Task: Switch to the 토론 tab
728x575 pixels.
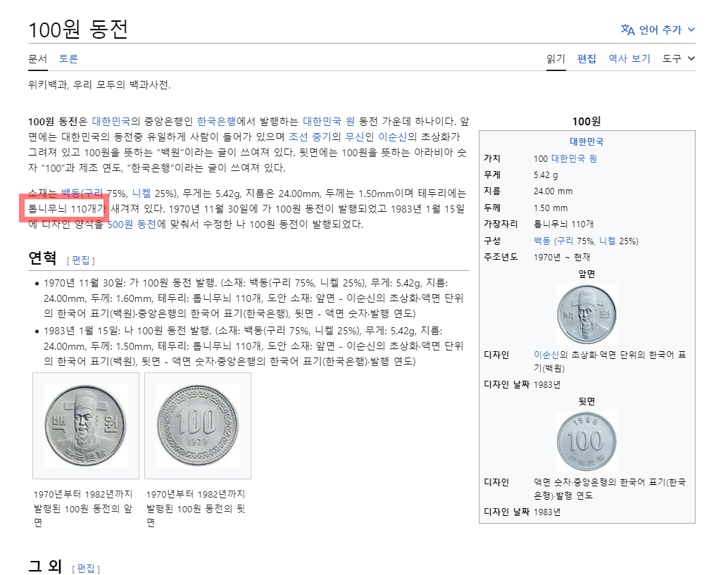Action: [68, 59]
